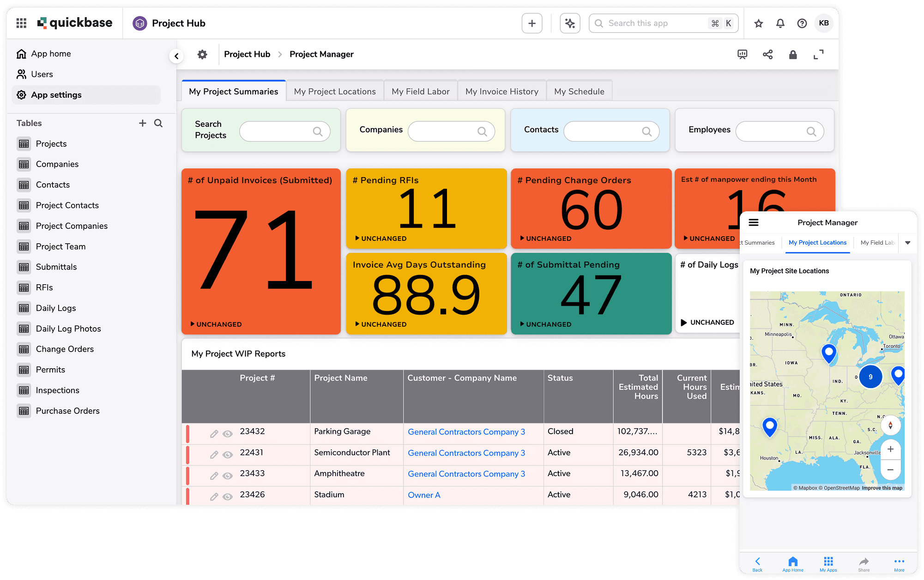Click the map cluster marker labeled 9
The width and height of the screenshot is (924, 580).
tap(870, 377)
